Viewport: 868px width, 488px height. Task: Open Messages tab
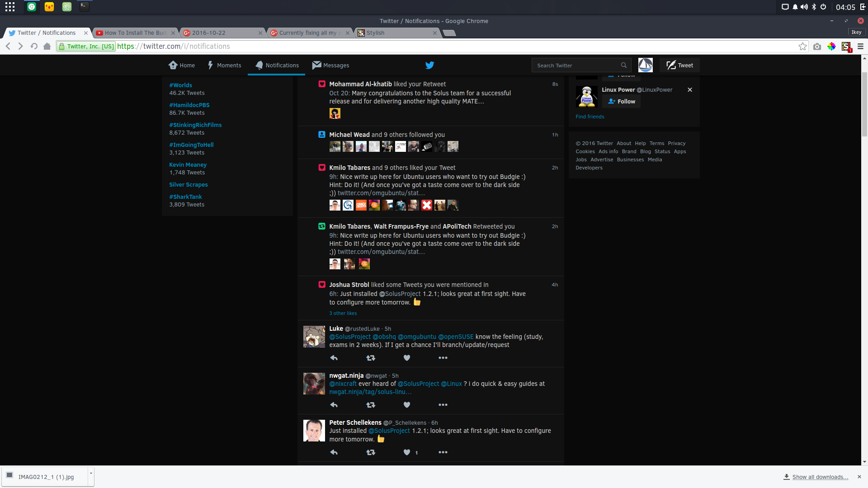pos(330,65)
